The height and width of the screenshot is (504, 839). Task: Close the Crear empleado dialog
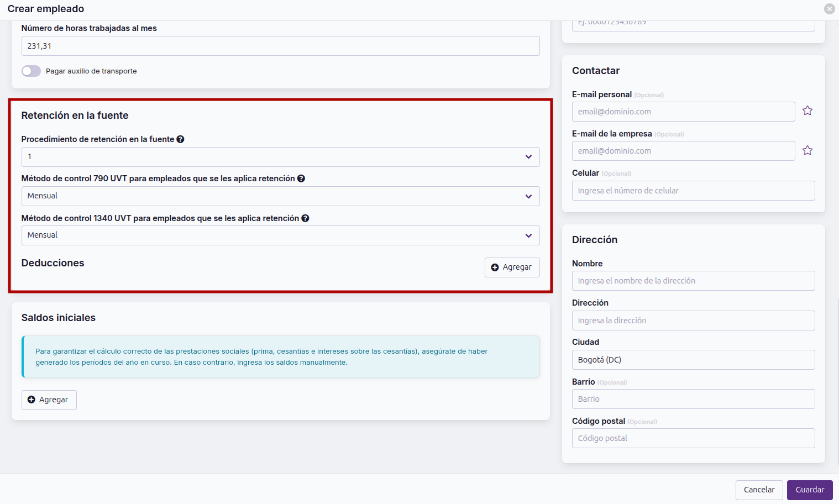[829, 9]
